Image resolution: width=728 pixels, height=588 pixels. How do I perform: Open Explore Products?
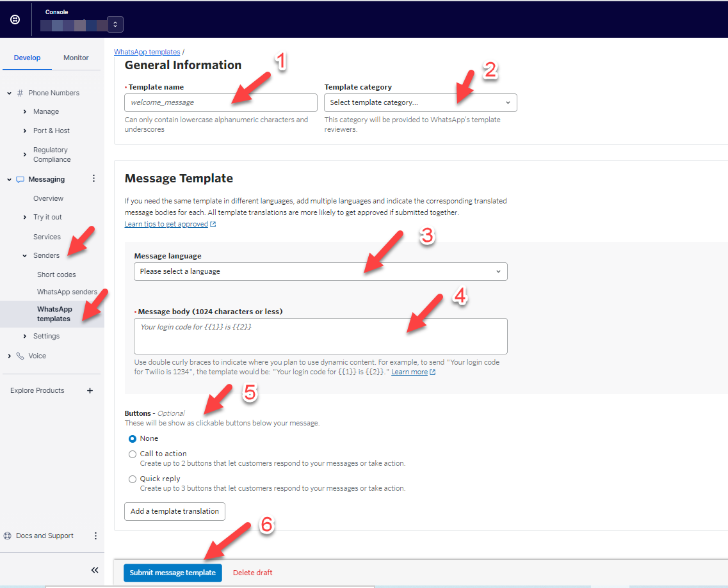point(37,391)
